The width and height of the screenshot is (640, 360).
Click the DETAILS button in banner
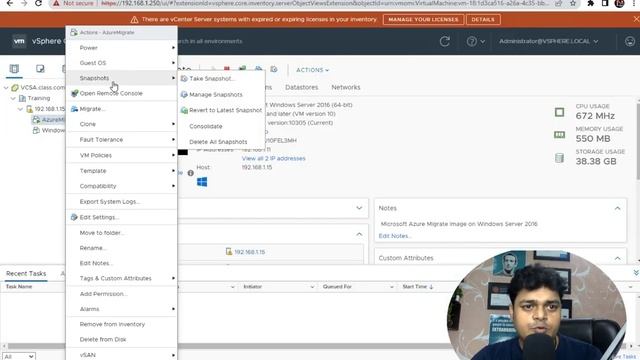[x=483, y=20]
